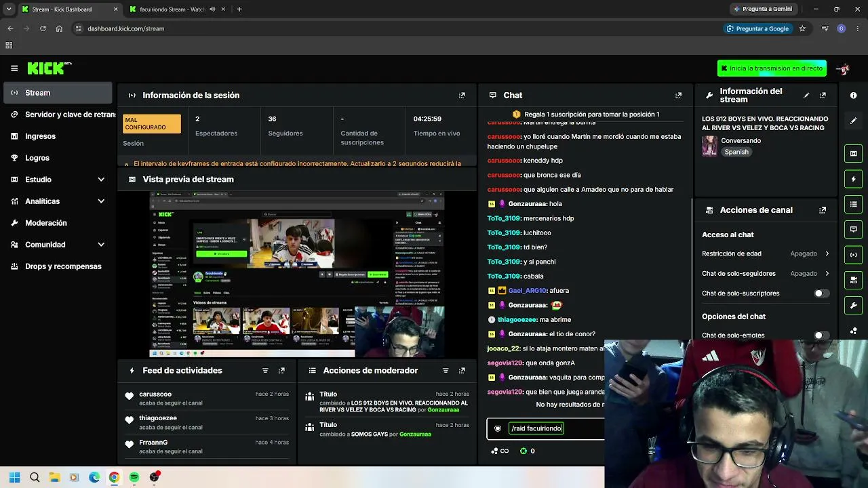868x488 pixels.
Task: Toggle the chat bubble widget in right rail
Action: (854, 229)
